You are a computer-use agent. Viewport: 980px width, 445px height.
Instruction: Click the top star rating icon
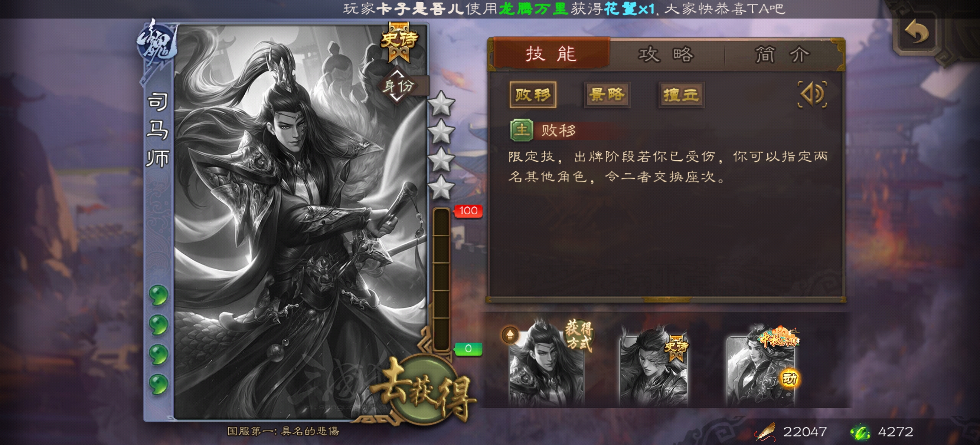pyautogui.click(x=441, y=104)
